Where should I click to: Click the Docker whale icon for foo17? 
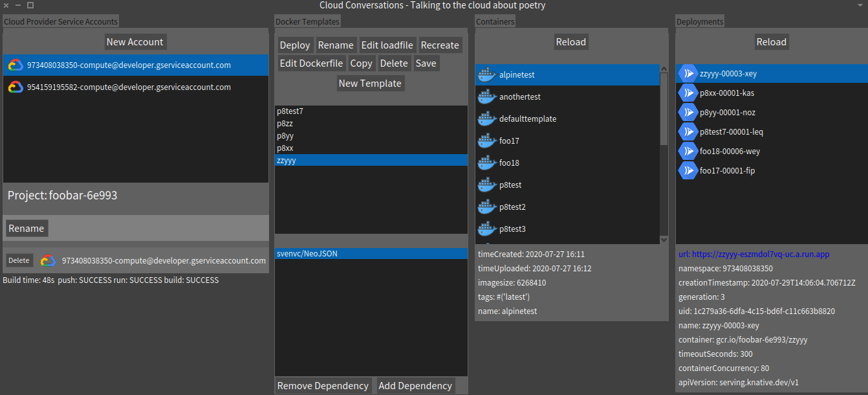pos(486,141)
